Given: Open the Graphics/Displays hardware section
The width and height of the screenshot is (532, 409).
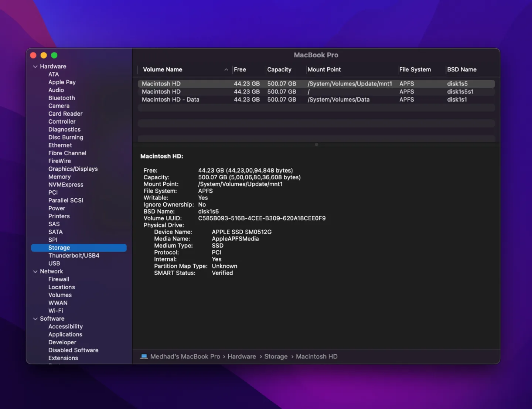Looking at the screenshot, I should (x=73, y=169).
